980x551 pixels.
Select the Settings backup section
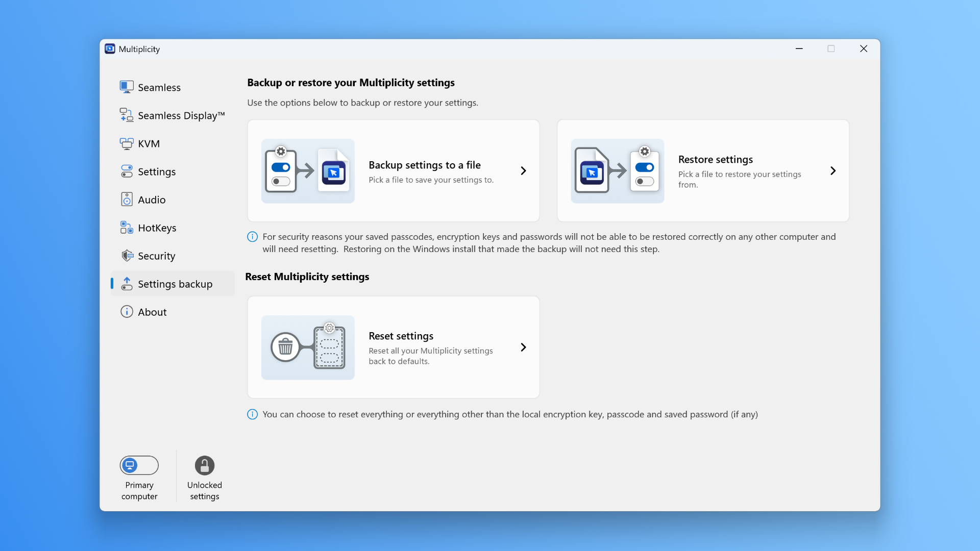[173, 284]
